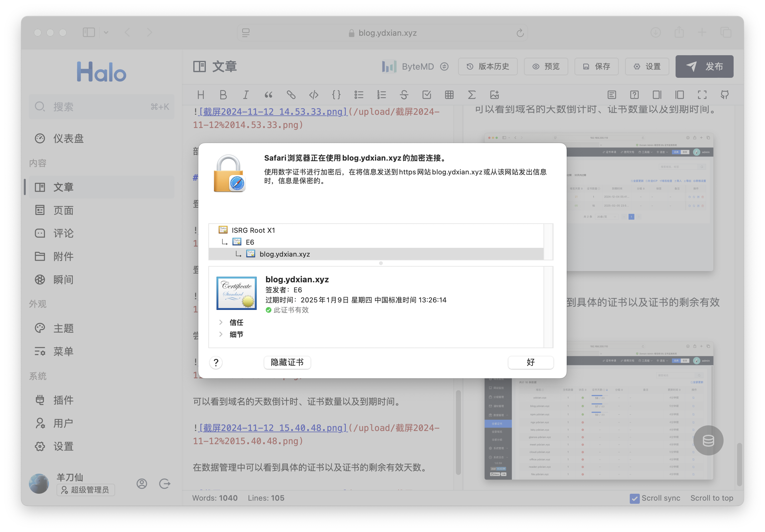This screenshot has width=765, height=532.
Task: Toggle the Scroll sync checkbox
Action: [x=634, y=498]
